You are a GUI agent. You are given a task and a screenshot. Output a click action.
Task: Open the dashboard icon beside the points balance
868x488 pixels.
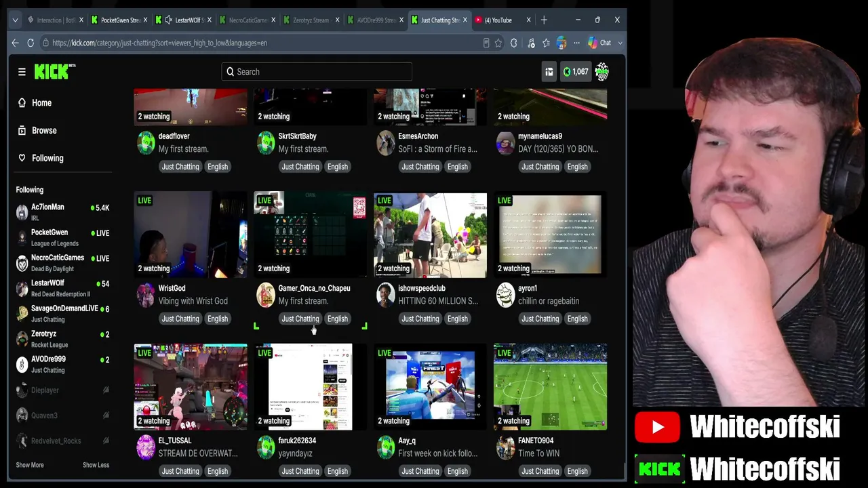click(x=549, y=72)
